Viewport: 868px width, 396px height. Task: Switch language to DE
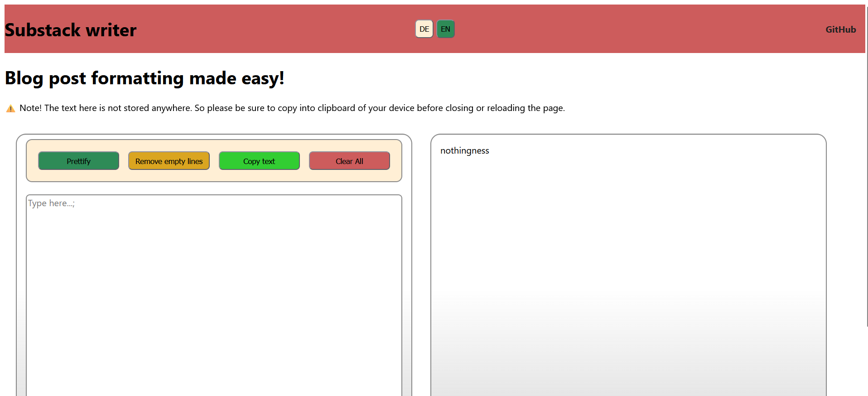pyautogui.click(x=424, y=29)
